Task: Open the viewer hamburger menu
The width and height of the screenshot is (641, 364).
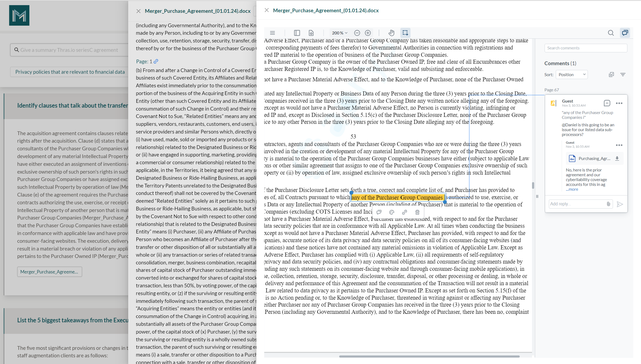Action: [x=272, y=33]
